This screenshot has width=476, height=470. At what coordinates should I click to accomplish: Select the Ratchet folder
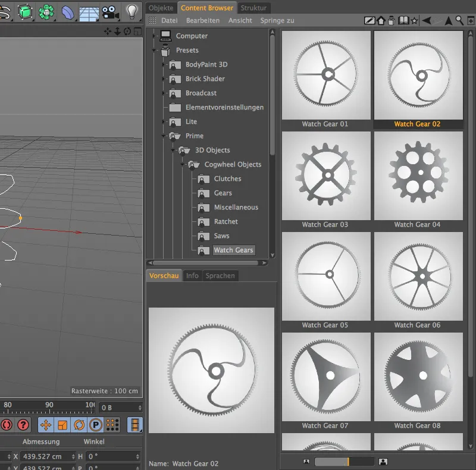click(x=226, y=221)
